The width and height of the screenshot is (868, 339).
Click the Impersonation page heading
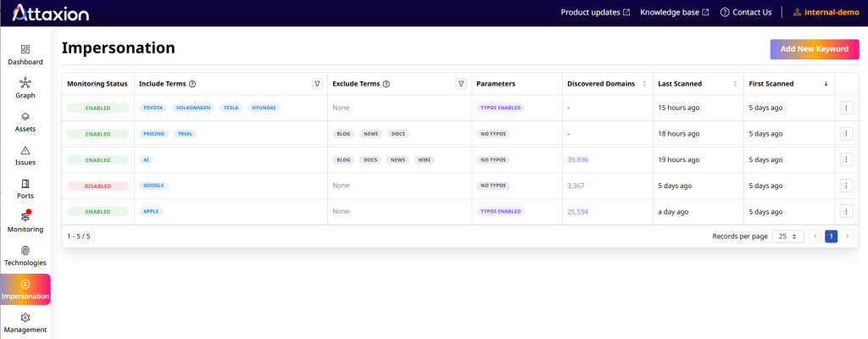click(x=119, y=48)
